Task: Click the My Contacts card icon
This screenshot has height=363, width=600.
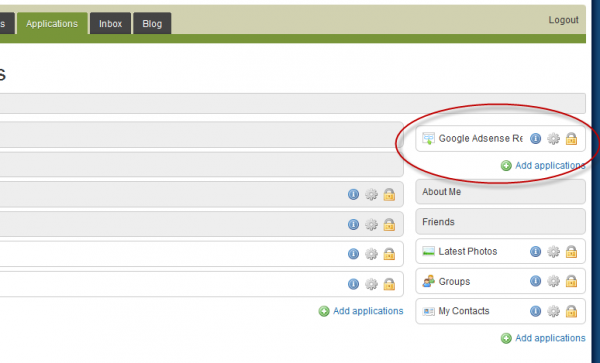Action: (x=428, y=311)
